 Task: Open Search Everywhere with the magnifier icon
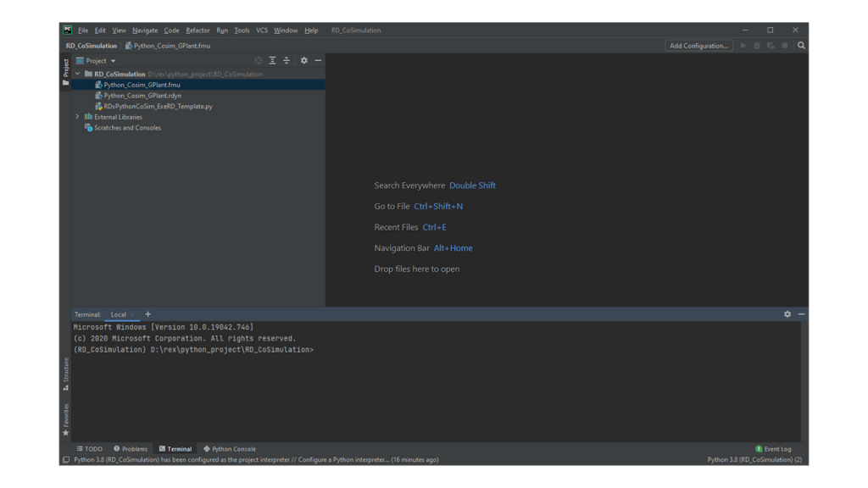point(801,46)
